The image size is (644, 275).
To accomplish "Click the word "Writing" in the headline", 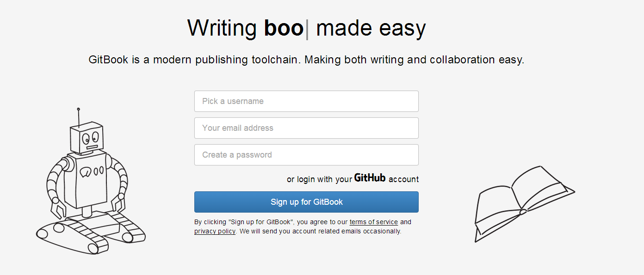I will [x=222, y=28].
